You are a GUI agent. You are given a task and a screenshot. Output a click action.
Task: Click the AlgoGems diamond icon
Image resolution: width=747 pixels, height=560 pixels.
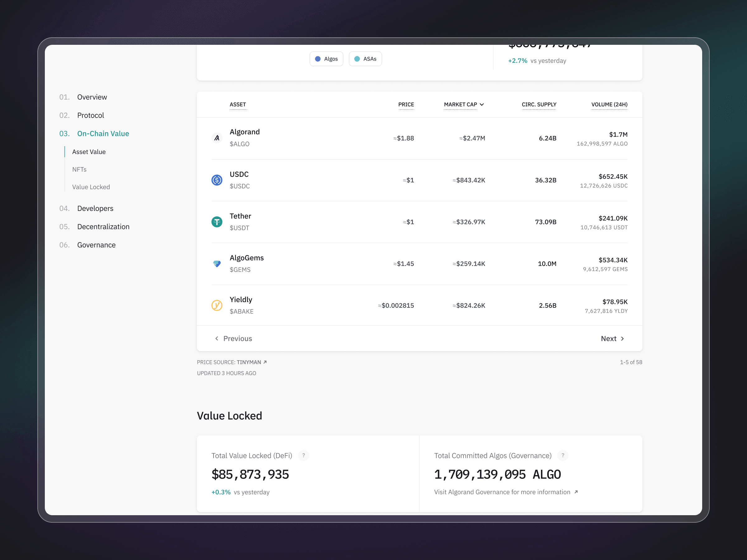tap(217, 264)
